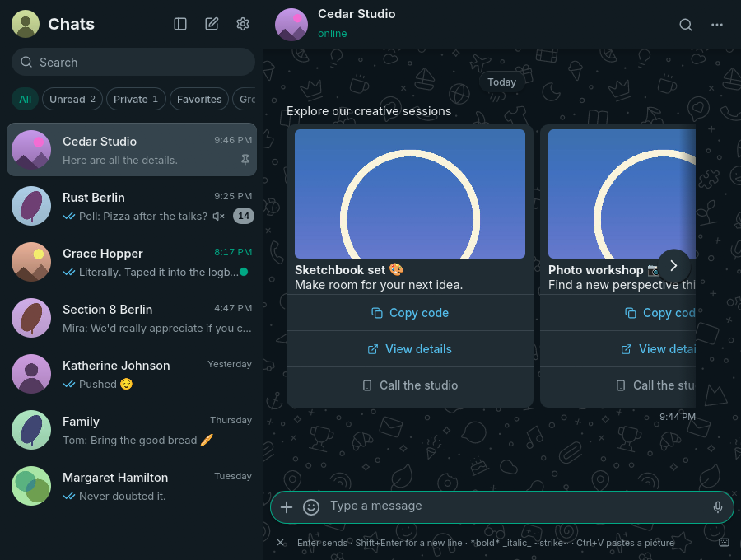
Task: Click Family group avatar
Action: pos(31,430)
